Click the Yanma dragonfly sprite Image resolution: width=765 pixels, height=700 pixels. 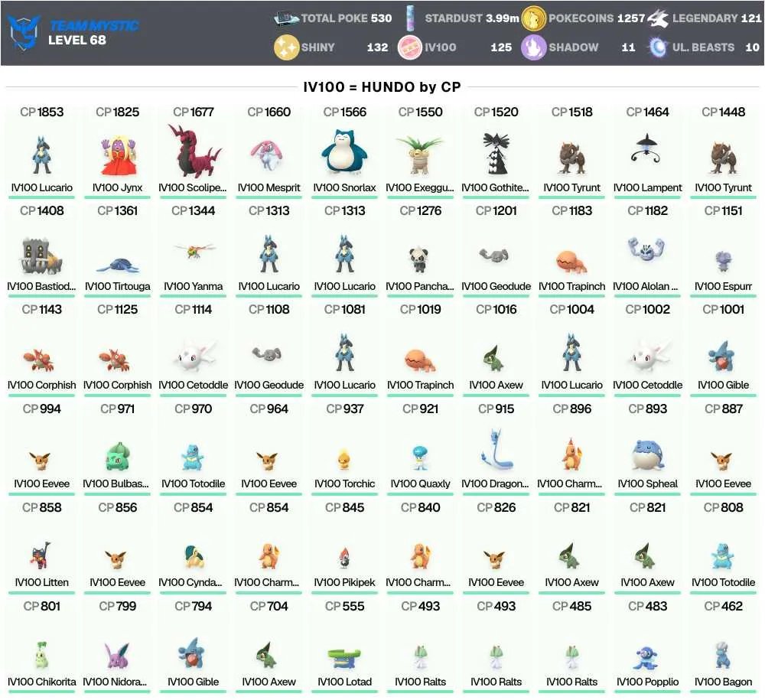(194, 251)
